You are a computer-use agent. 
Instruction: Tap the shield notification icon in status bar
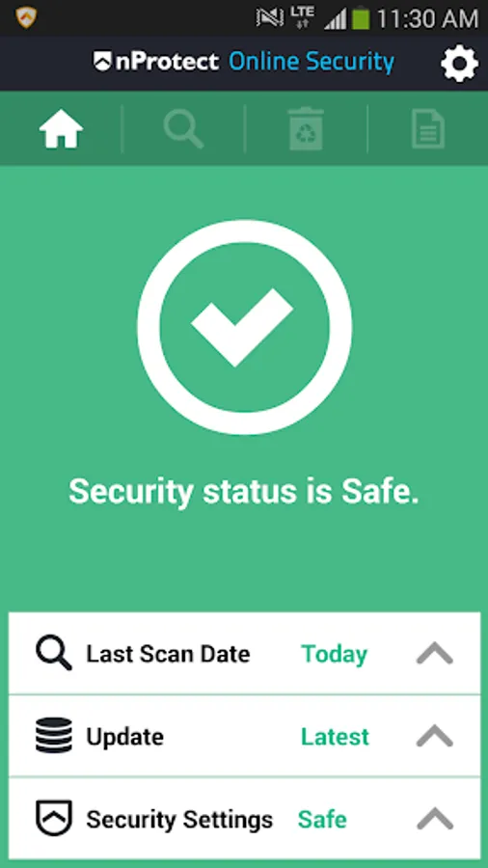tap(26, 17)
